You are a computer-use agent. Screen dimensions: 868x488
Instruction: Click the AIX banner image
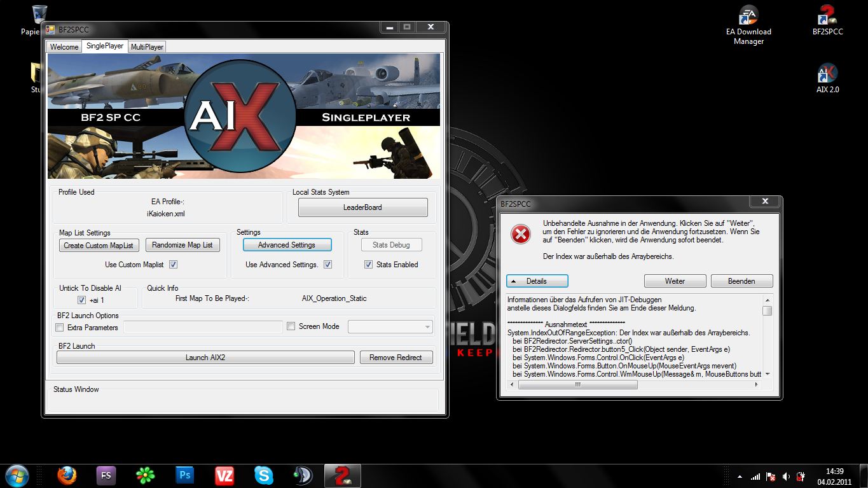pyautogui.click(x=244, y=116)
